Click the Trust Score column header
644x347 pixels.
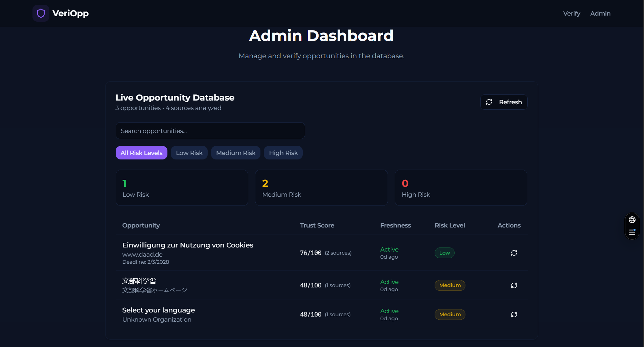point(317,225)
